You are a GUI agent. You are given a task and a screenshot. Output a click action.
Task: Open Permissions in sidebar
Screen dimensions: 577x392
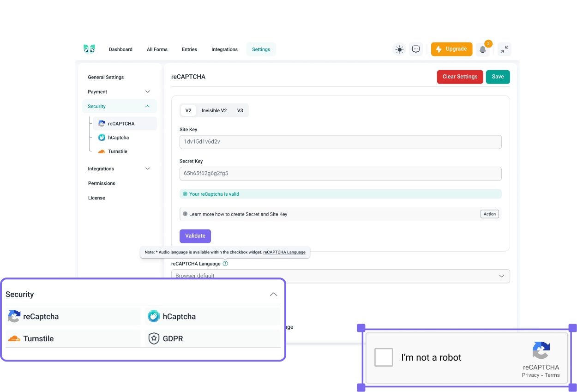click(102, 183)
